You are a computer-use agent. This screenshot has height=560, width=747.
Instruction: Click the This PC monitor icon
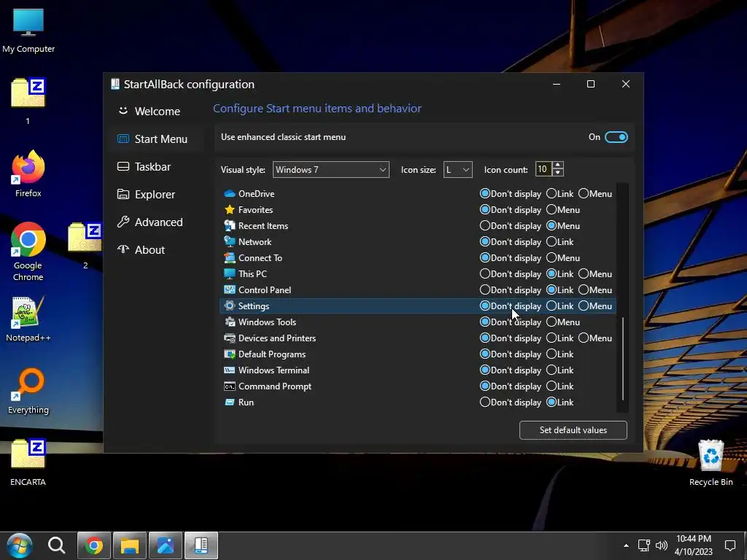(230, 274)
